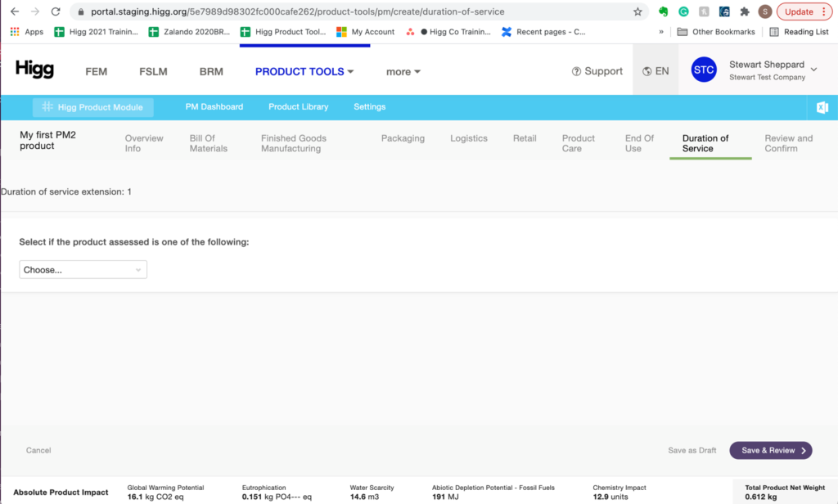Click the Chrome Update button
This screenshot has height=504, width=838.
(x=804, y=11)
